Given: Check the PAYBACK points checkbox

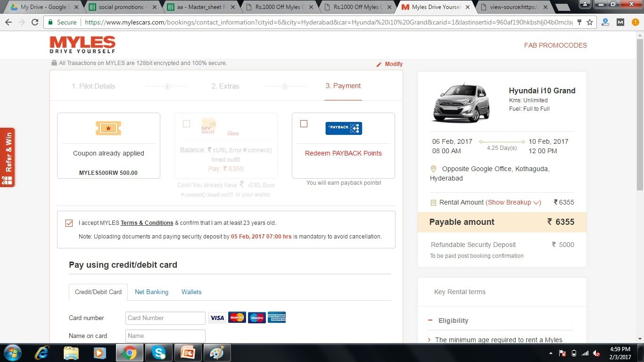Looking at the screenshot, I should point(304,123).
